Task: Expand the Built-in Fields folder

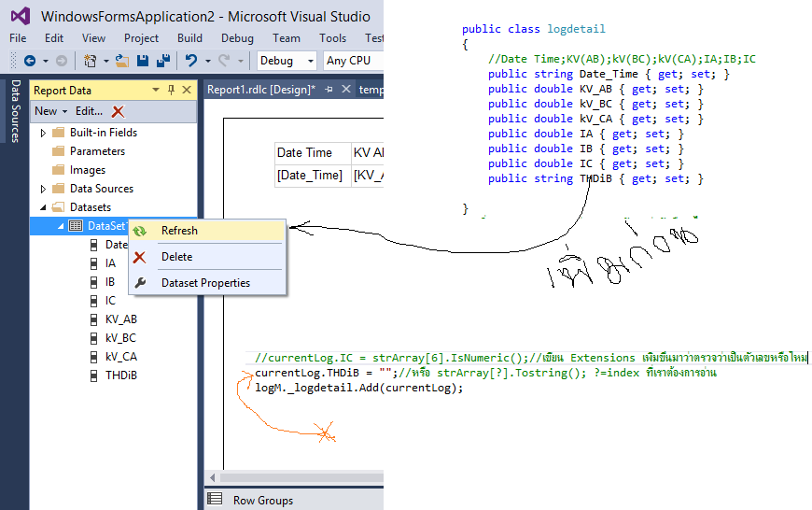Action: [x=43, y=133]
